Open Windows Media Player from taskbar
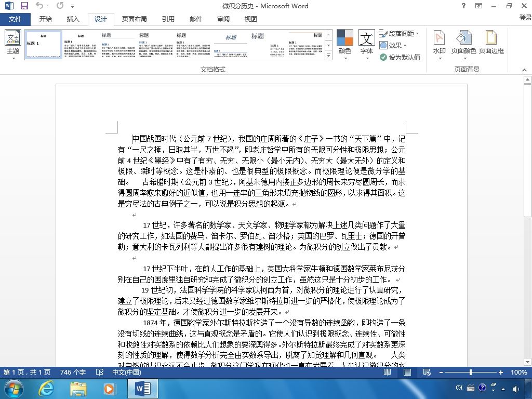 click(109, 389)
